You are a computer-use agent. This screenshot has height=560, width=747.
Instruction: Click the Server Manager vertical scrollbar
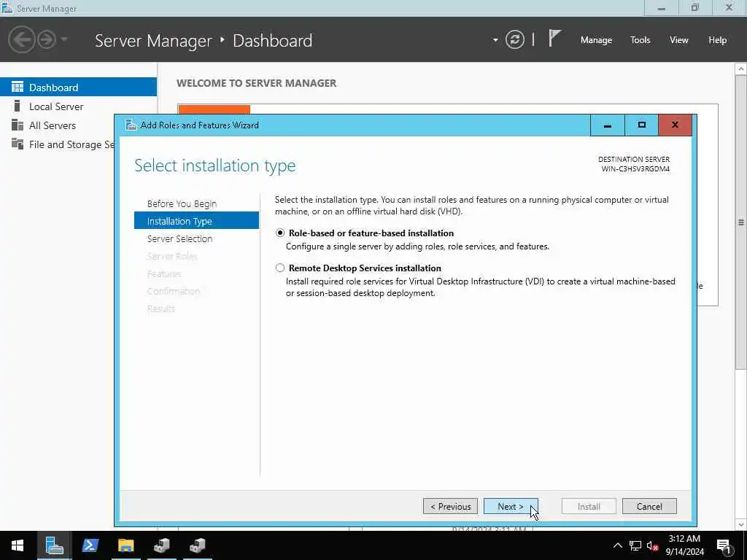tap(740, 222)
